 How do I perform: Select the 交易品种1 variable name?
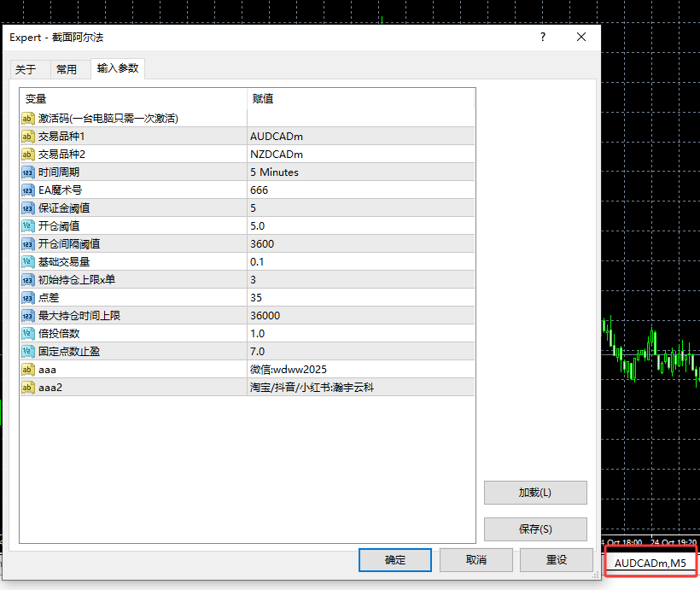click(61, 137)
